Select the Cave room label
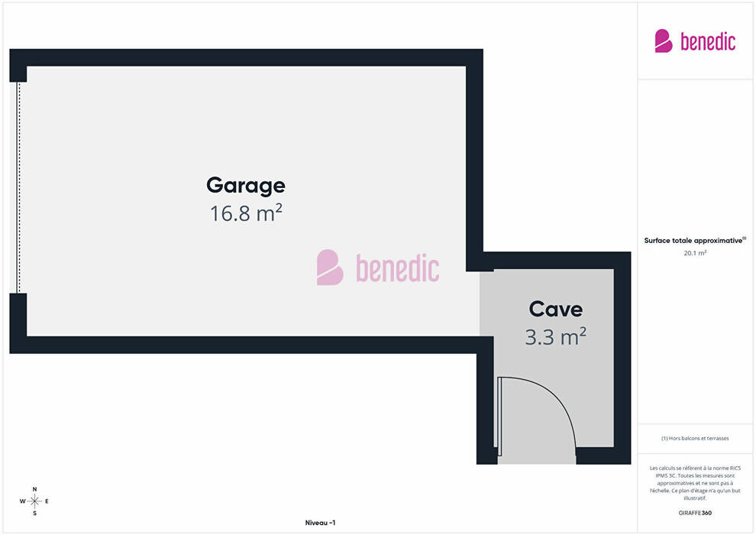 [x=555, y=310]
